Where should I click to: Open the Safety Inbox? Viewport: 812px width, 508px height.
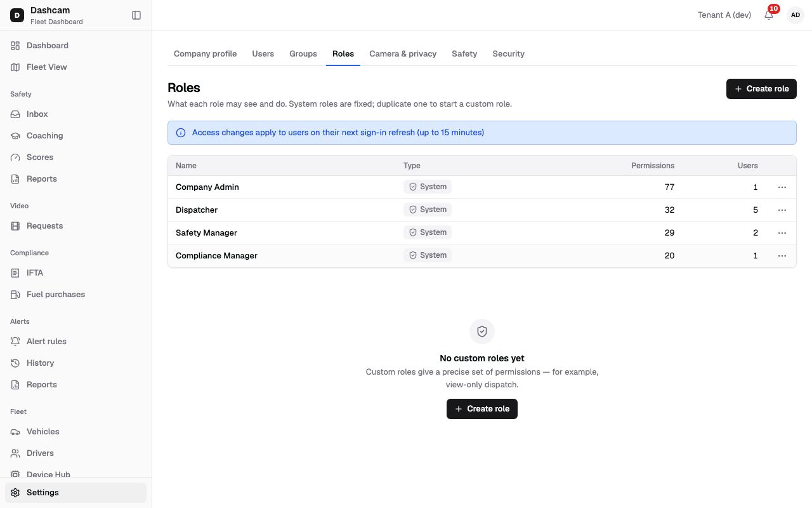point(75,114)
